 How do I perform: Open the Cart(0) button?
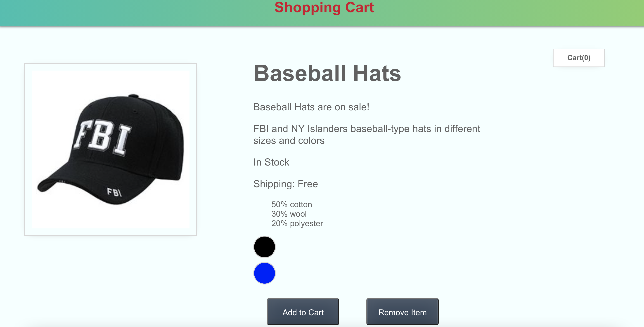[x=578, y=58]
